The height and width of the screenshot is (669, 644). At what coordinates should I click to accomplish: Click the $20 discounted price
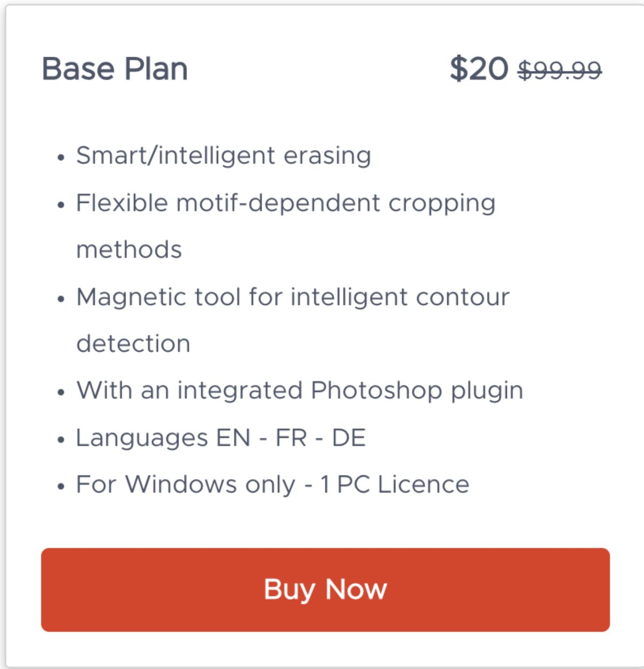(x=479, y=69)
